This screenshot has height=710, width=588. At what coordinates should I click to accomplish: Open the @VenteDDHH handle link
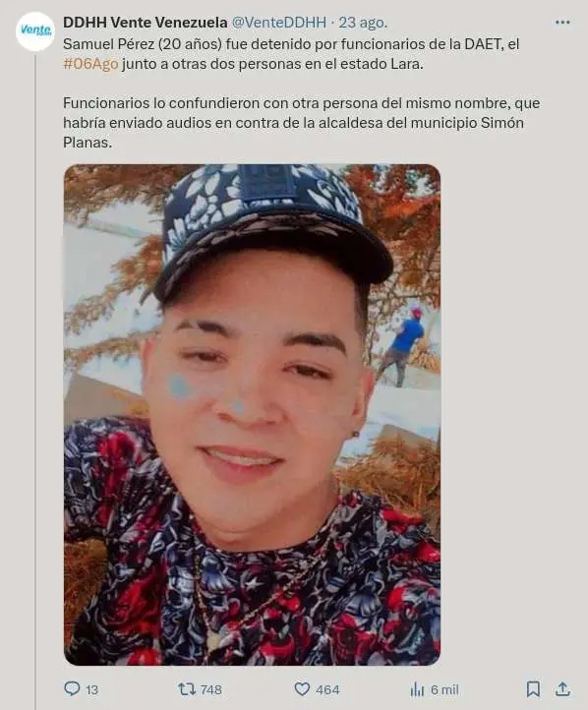point(279,23)
